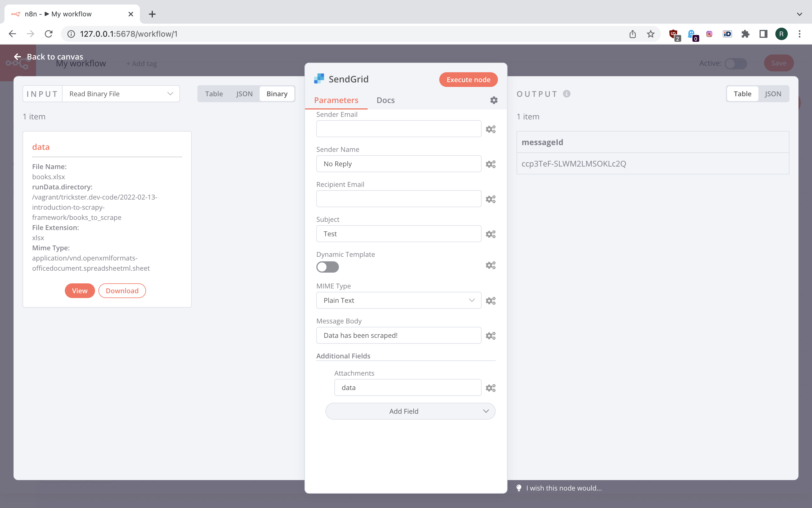The image size is (812, 508).
Task: Open the Parameters tab
Action: tap(336, 100)
